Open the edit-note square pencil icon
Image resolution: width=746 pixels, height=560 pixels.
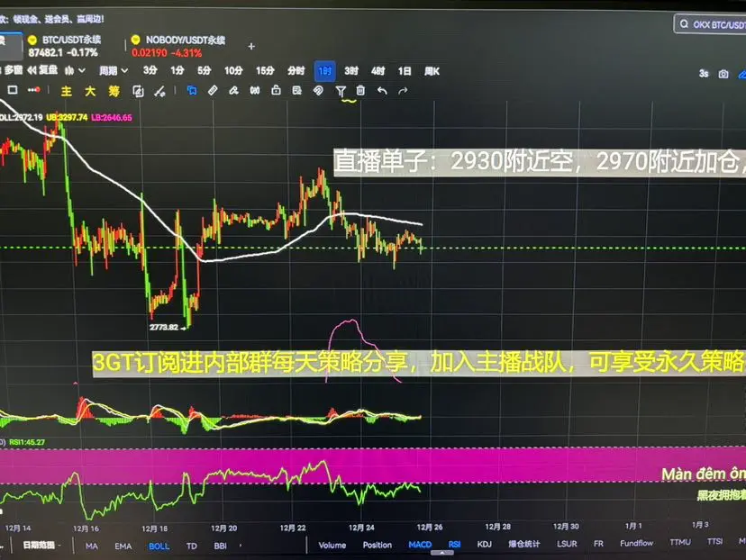coord(138,91)
